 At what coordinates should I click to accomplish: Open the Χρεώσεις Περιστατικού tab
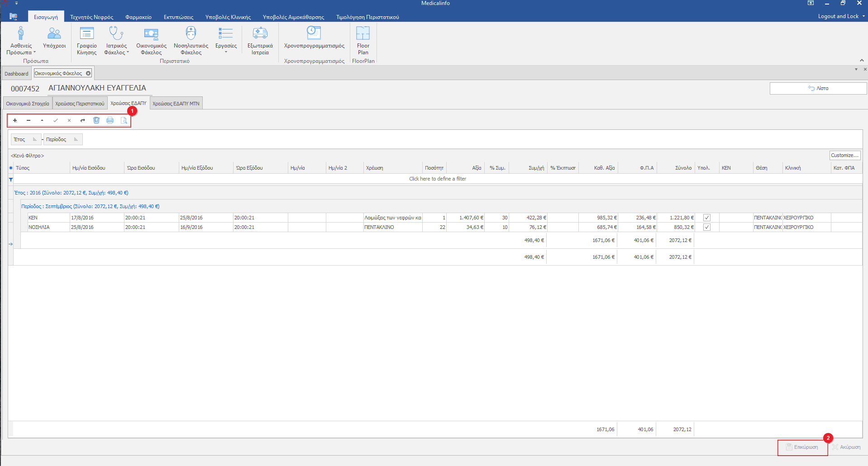80,104
